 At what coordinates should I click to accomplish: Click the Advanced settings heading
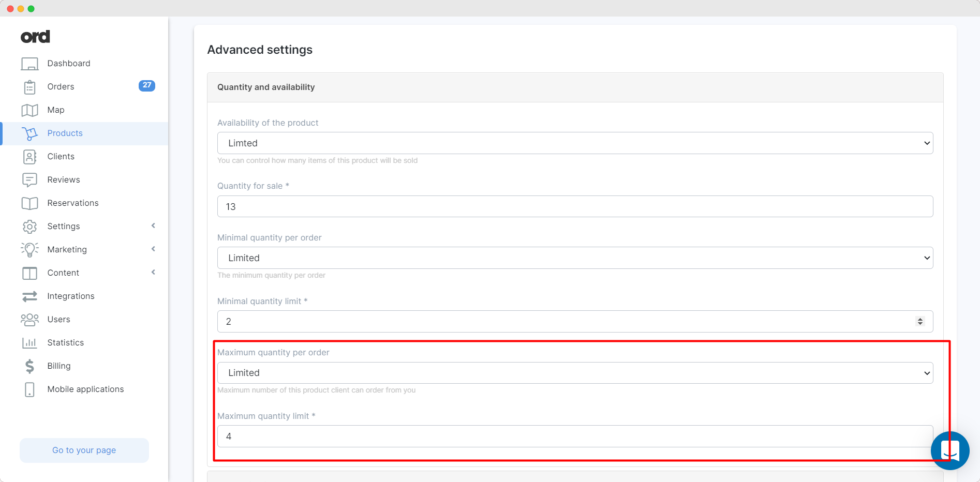tap(260, 50)
